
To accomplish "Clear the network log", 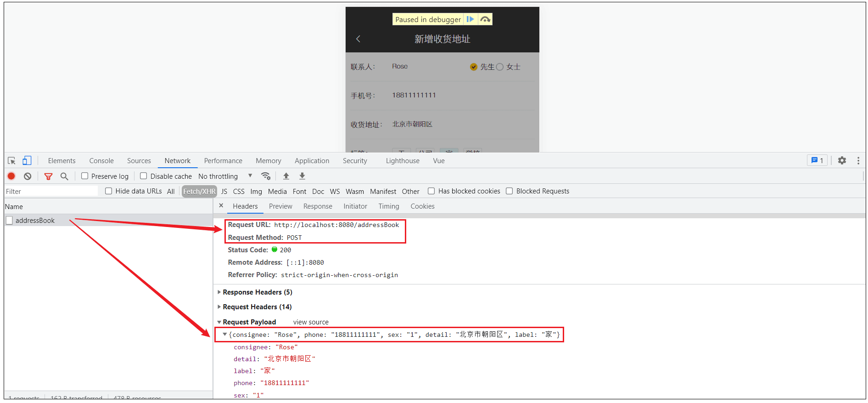I will click(28, 176).
